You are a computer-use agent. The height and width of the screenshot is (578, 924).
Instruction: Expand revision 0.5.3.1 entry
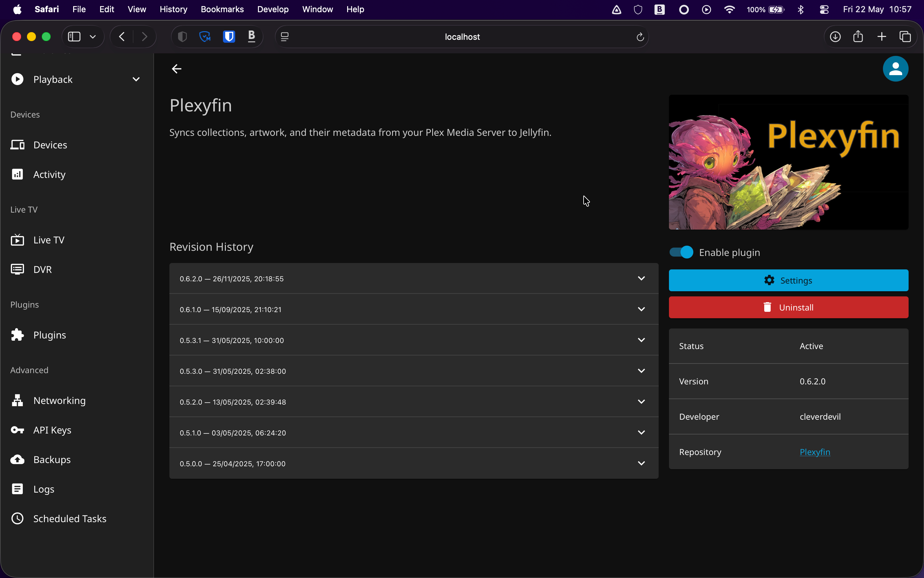(414, 340)
